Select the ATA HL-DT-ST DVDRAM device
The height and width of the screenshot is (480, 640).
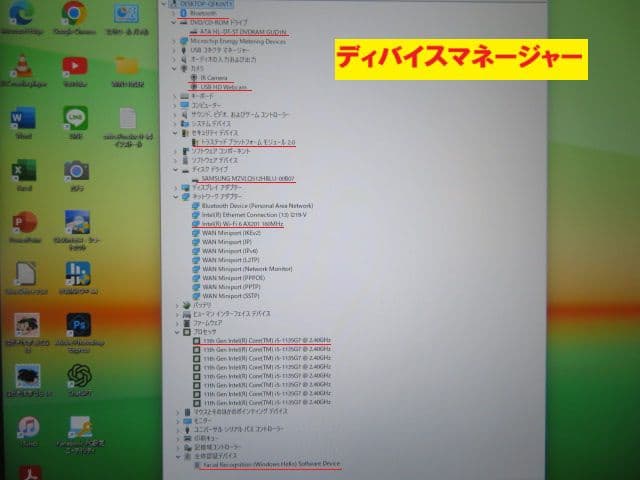(x=238, y=32)
